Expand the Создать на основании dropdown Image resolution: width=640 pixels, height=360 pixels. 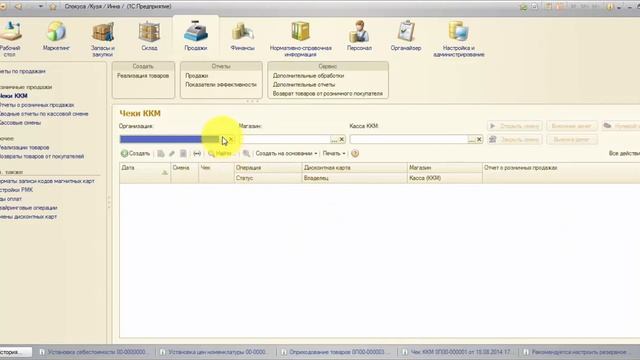coord(286,153)
